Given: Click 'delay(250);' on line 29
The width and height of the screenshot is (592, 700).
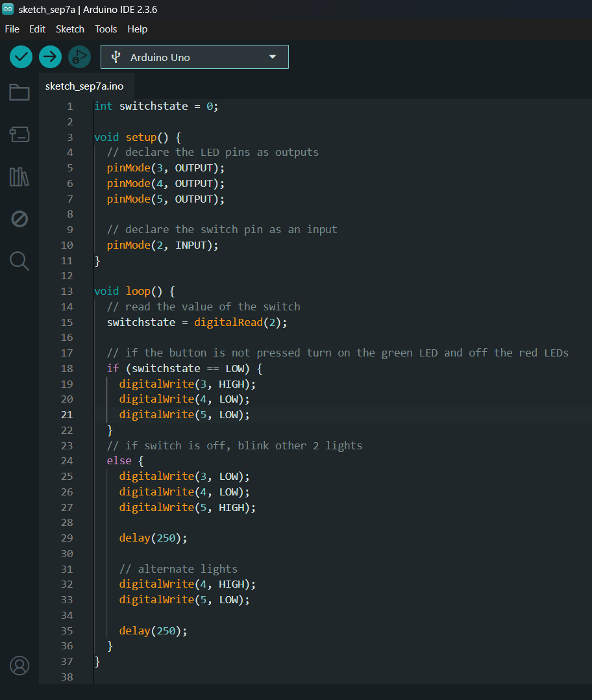Looking at the screenshot, I should tap(153, 538).
